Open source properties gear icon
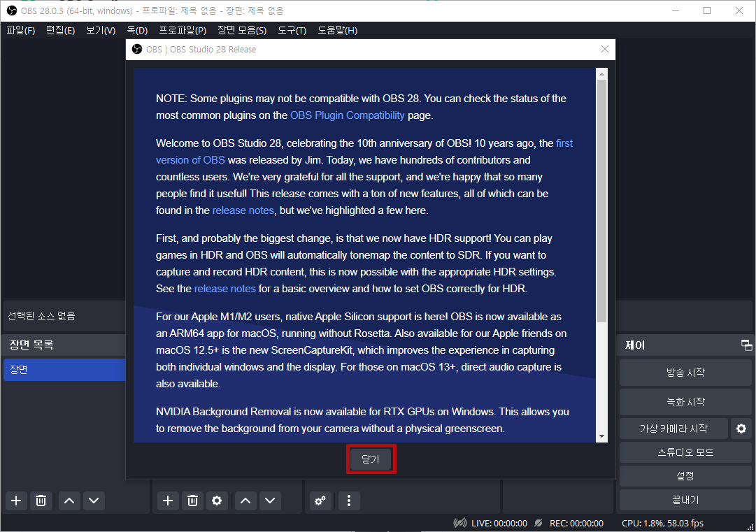Viewport: 756px width, 532px height. click(217, 501)
